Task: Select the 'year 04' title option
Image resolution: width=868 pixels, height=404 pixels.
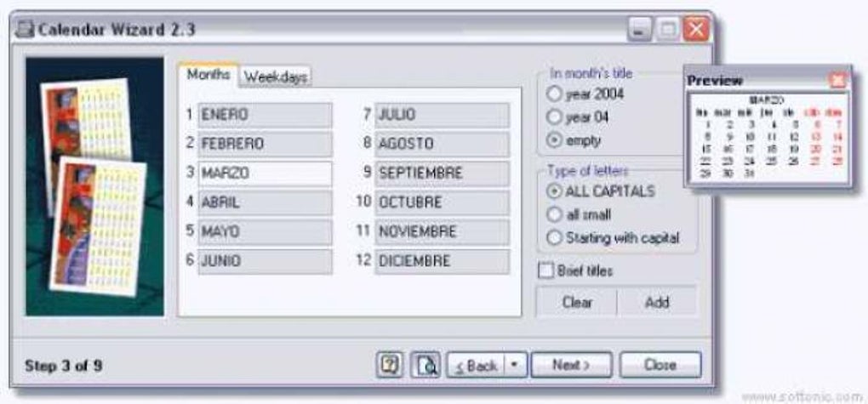Action: pyautogui.click(x=557, y=117)
